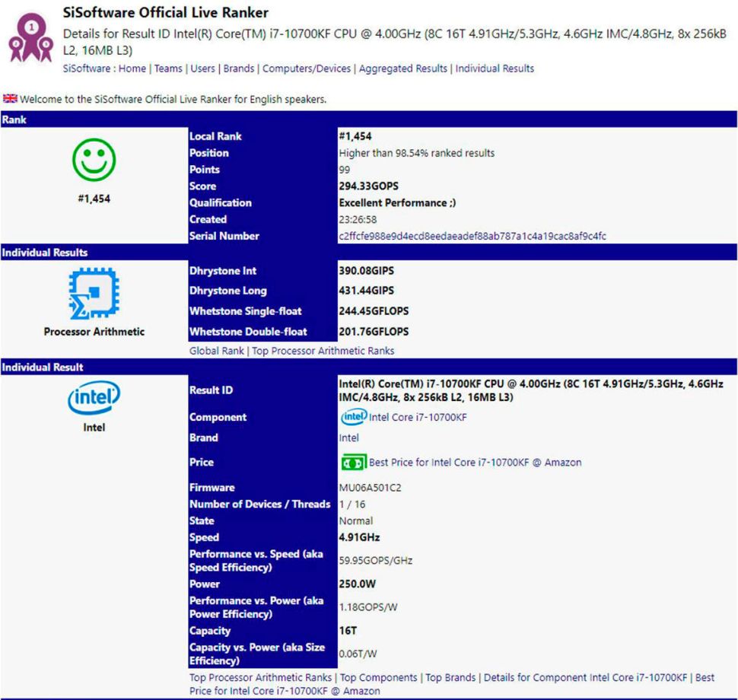This screenshot has width=738, height=700.
Task: Open the Teams link
Action: coord(168,68)
